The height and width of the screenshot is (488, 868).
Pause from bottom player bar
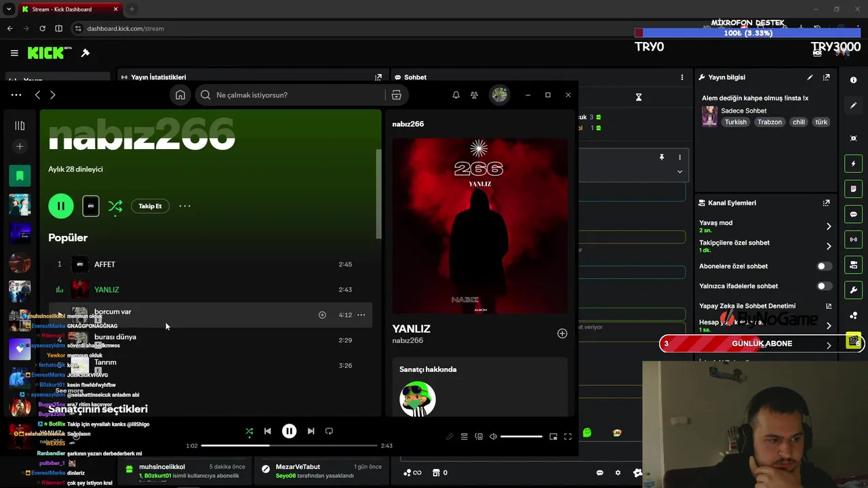point(289,431)
